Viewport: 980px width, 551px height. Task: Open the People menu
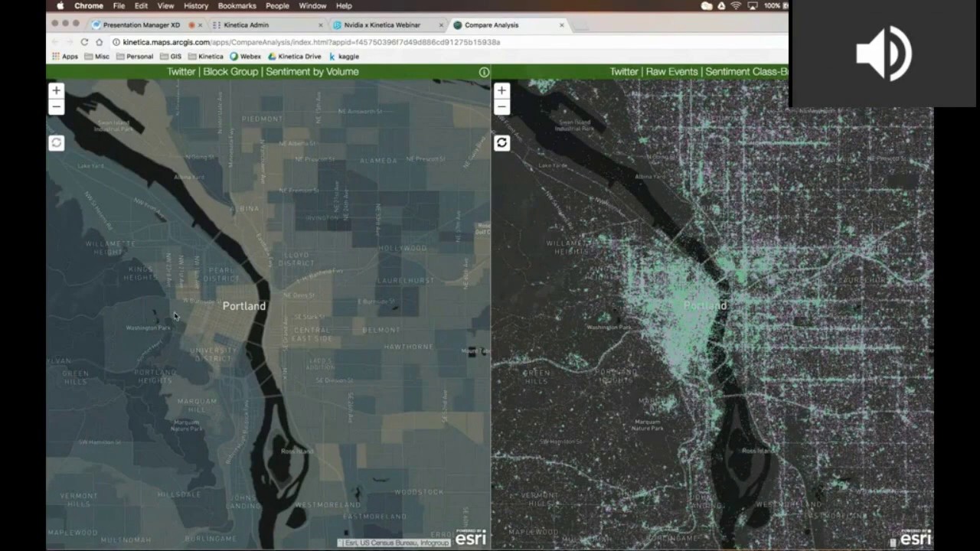[x=277, y=6]
